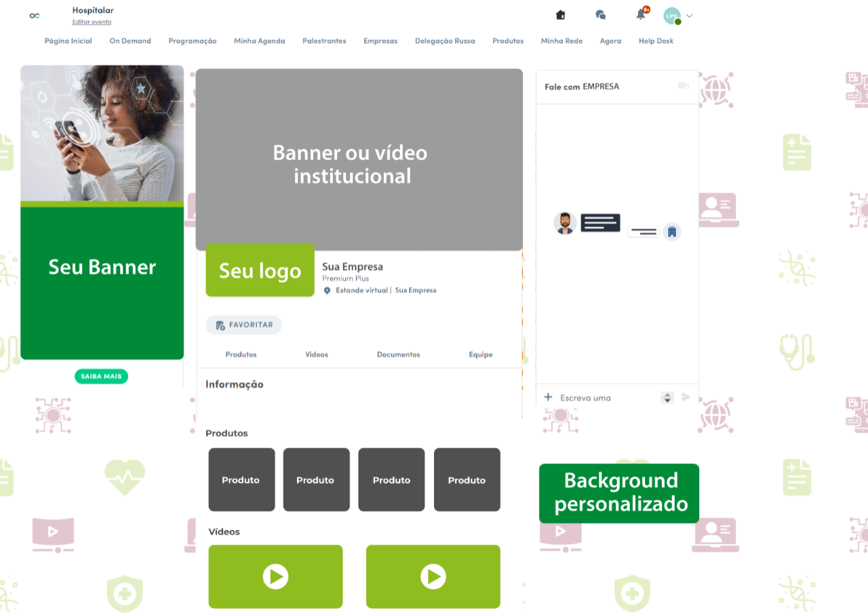Open the Empresas menu item

[x=380, y=41]
